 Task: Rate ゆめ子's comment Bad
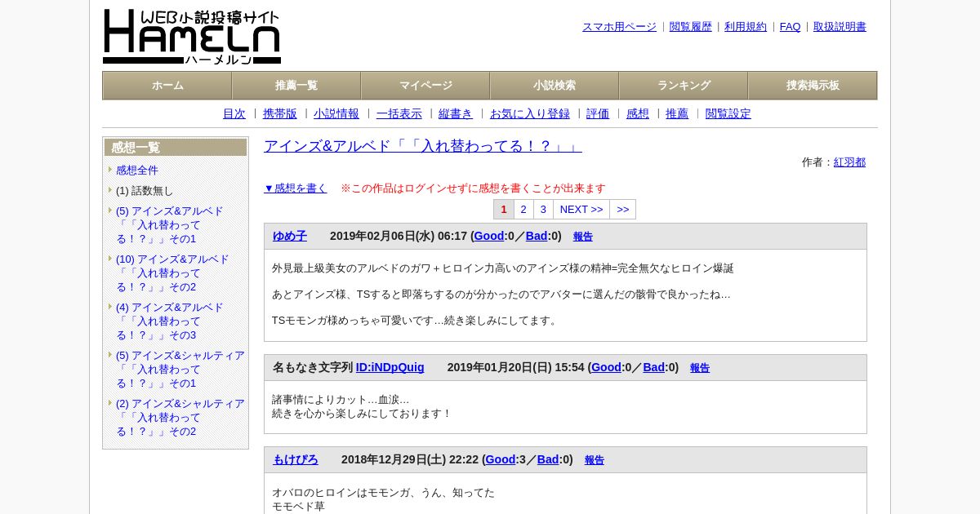537,237
